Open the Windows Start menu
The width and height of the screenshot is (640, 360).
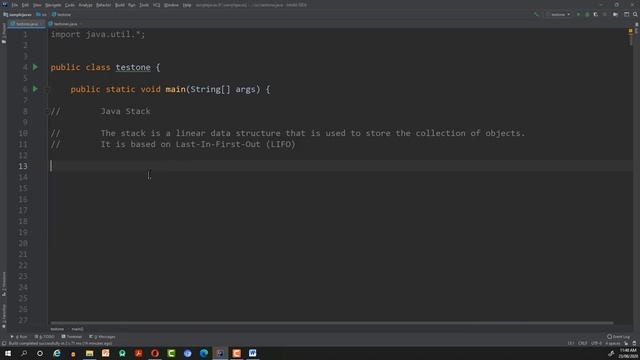8,353
